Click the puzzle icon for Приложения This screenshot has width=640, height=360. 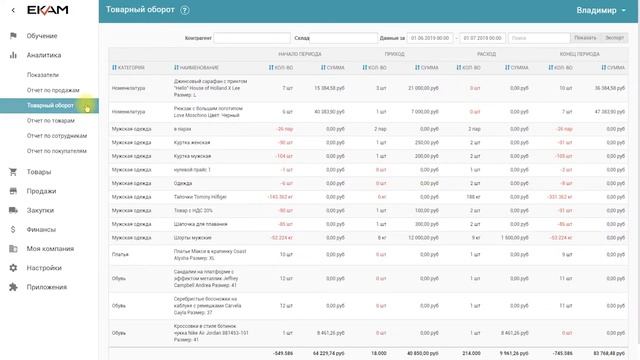(13, 287)
